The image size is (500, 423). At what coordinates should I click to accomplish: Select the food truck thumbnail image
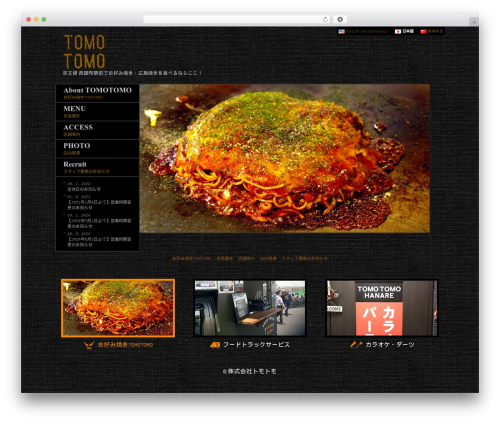tap(250, 308)
